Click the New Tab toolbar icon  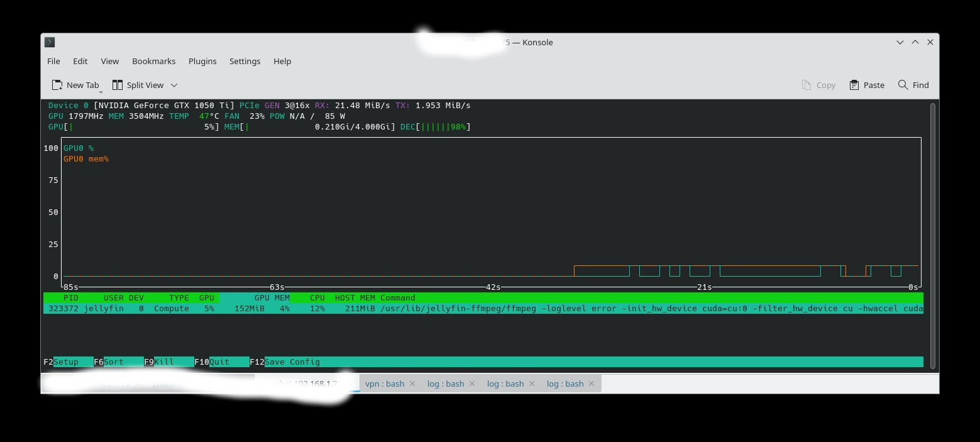click(x=57, y=85)
